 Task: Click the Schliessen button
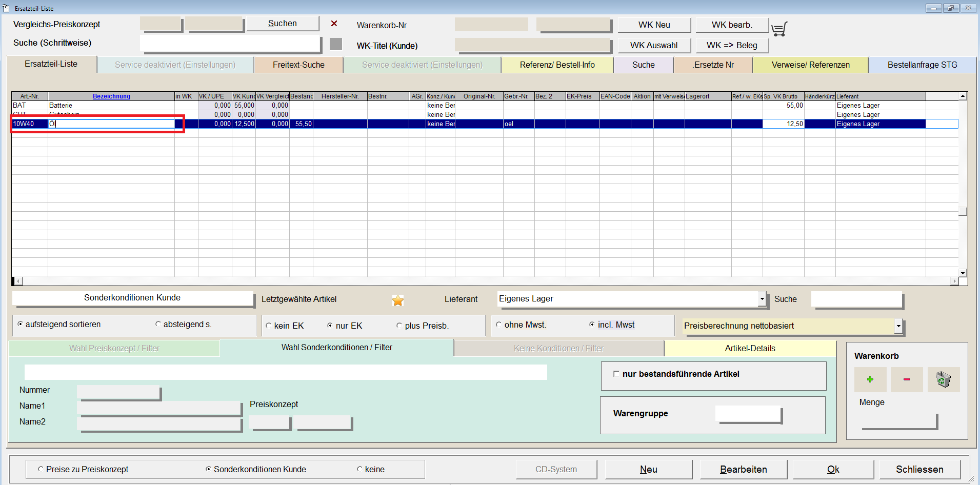point(920,469)
